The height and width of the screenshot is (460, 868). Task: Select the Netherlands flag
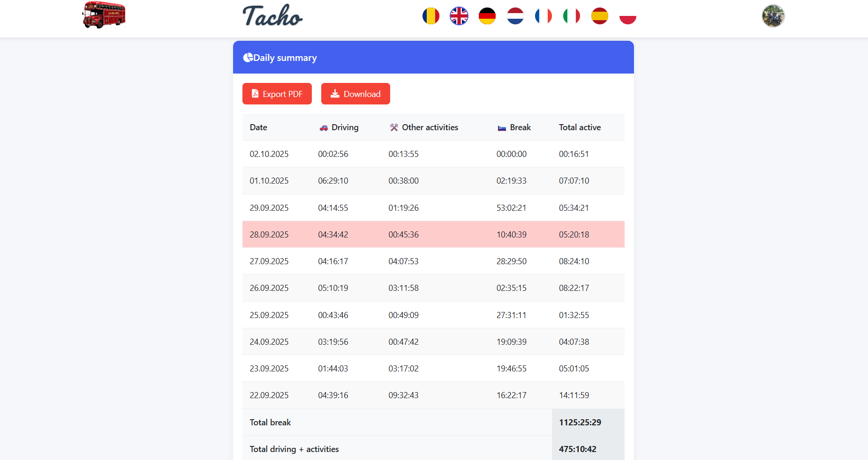point(515,16)
